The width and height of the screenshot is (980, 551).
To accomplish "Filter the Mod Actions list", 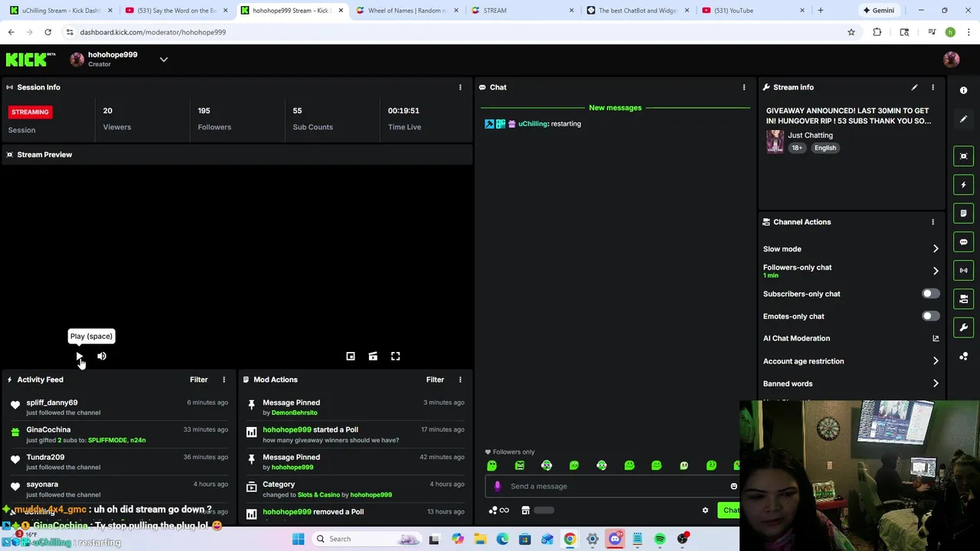I will tap(435, 380).
